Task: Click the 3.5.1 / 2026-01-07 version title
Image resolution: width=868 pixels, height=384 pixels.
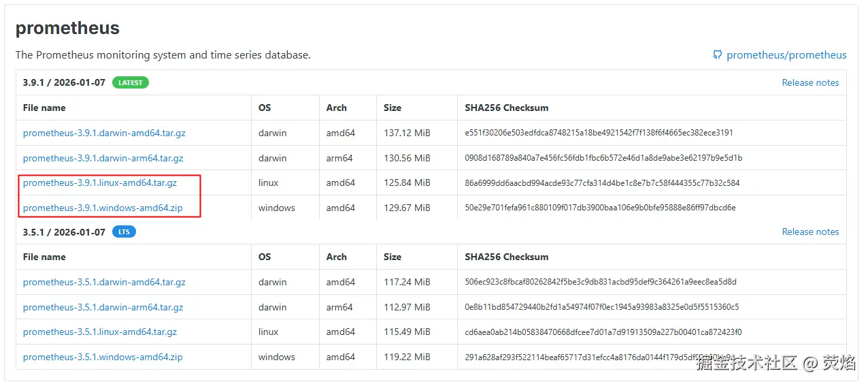Action: [x=64, y=231]
